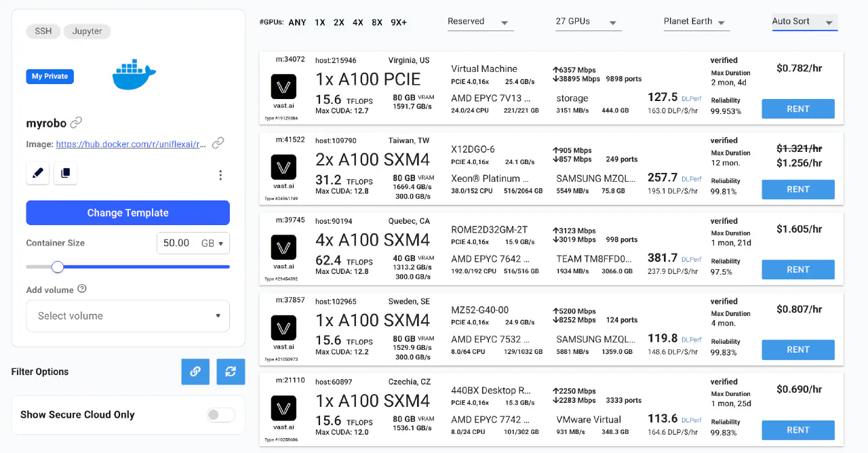Click the pencil edit template icon
The image size is (868, 453).
(38, 173)
